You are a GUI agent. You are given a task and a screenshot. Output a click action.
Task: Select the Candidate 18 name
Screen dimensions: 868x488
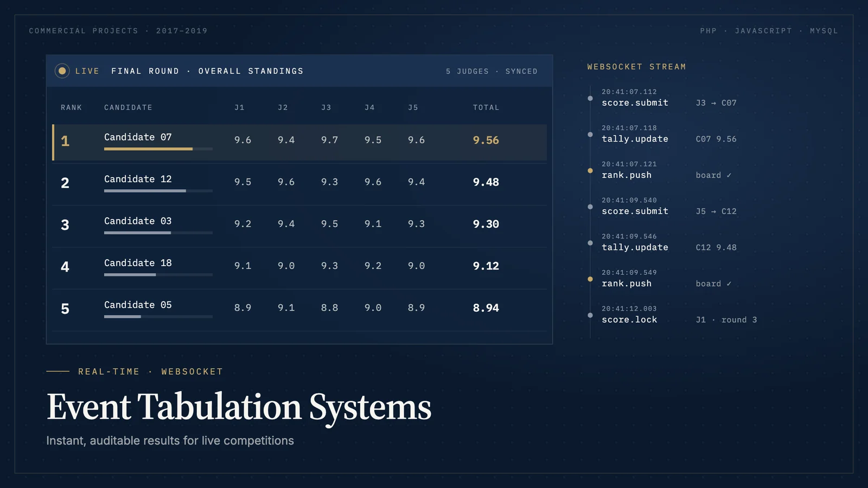click(x=138, y=263)
